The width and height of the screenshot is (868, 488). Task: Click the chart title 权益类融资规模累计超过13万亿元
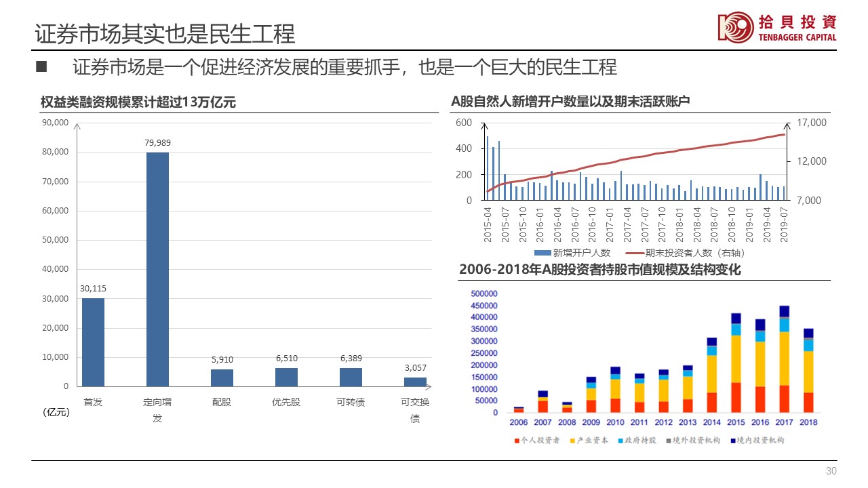(138, 102)
